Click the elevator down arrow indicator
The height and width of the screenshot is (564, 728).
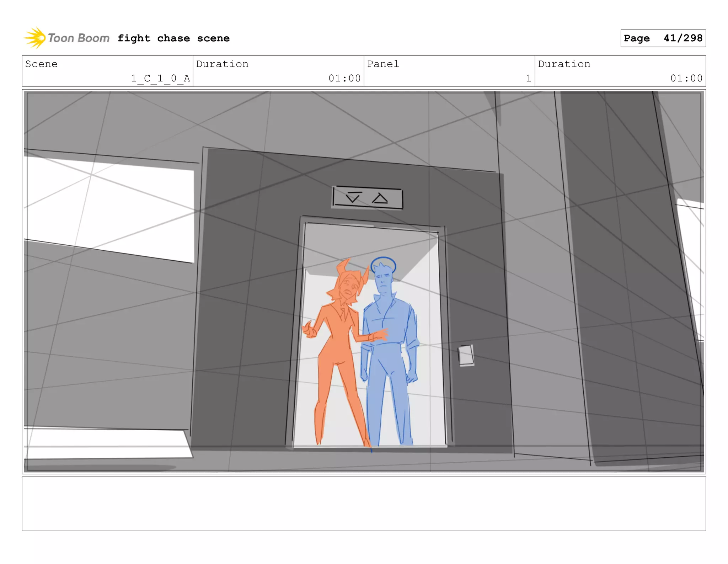tap(353, 197)
